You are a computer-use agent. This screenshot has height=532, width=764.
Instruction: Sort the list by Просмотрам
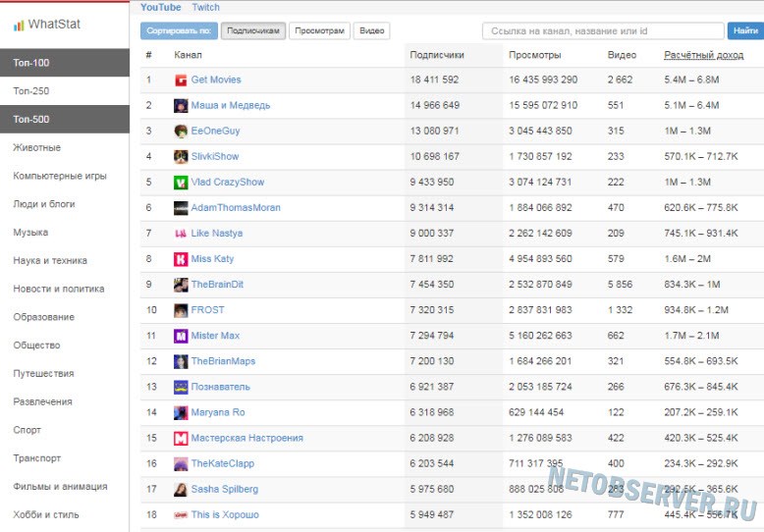[319, 30]
